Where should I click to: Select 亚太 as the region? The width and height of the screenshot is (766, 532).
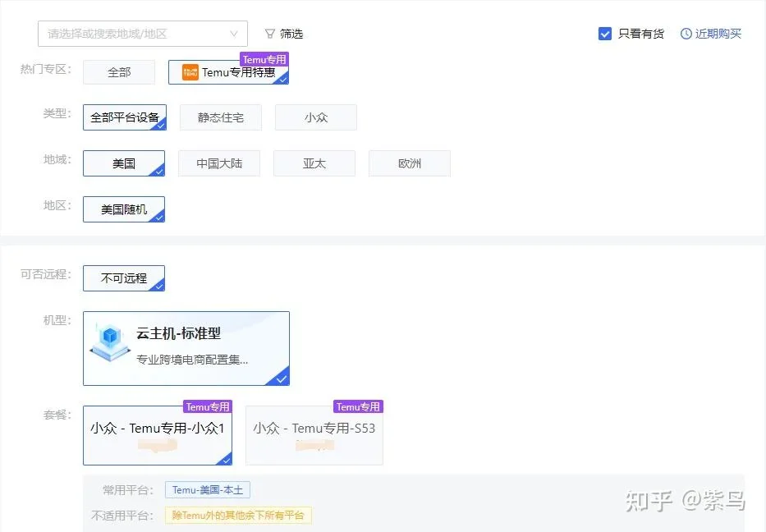(314, 163)
